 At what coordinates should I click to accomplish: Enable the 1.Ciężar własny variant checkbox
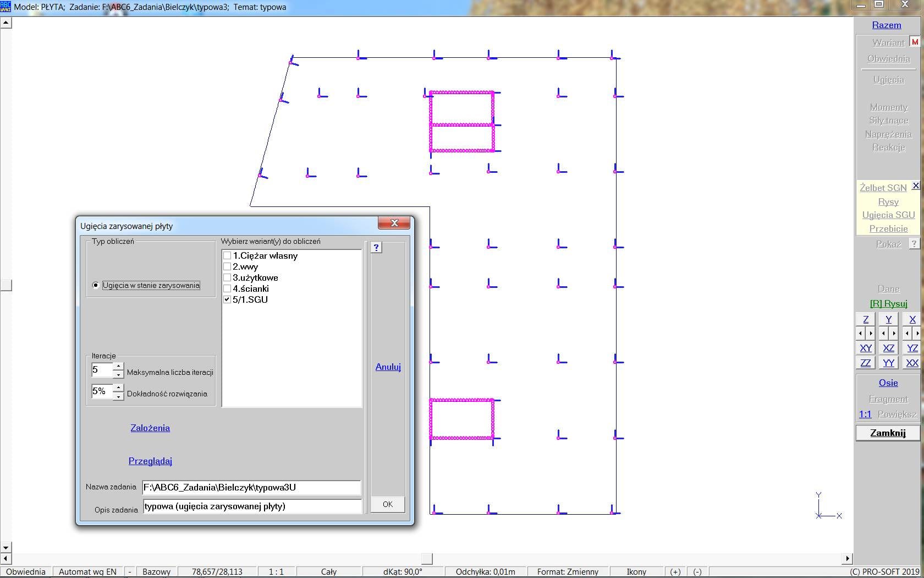point(227,255)
